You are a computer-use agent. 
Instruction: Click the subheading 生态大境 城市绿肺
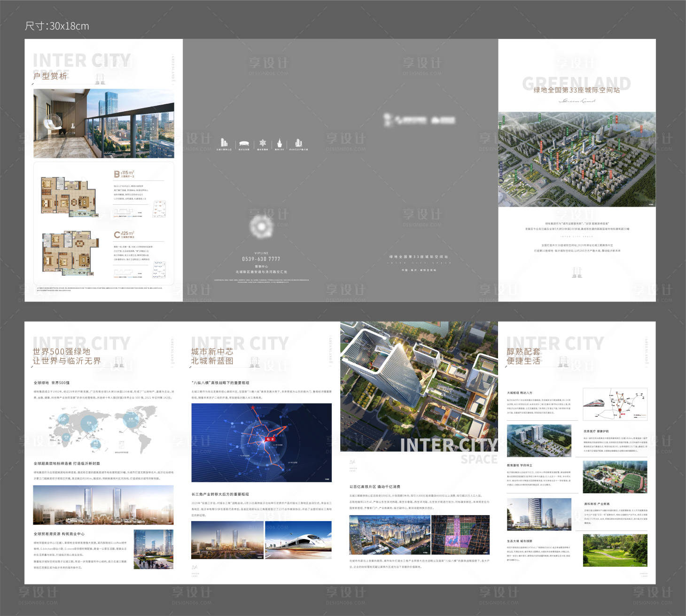[519, 541]
